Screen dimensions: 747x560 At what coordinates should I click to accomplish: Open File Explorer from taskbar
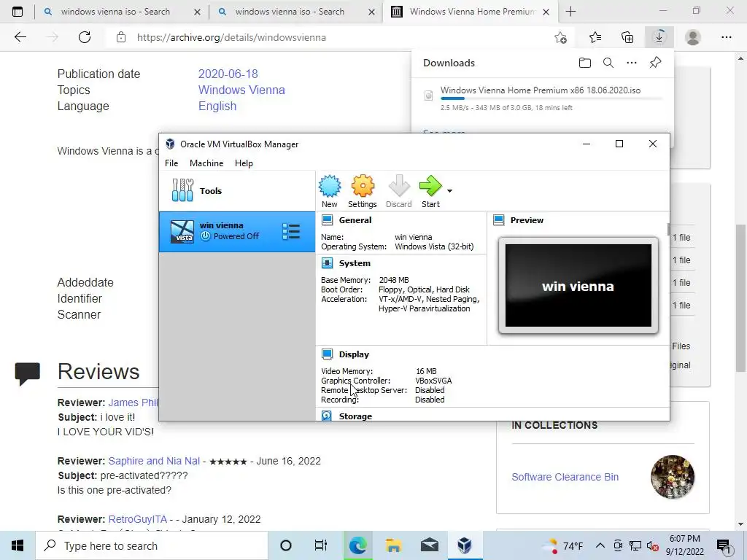pyautogui.click(x=393, y=545)
